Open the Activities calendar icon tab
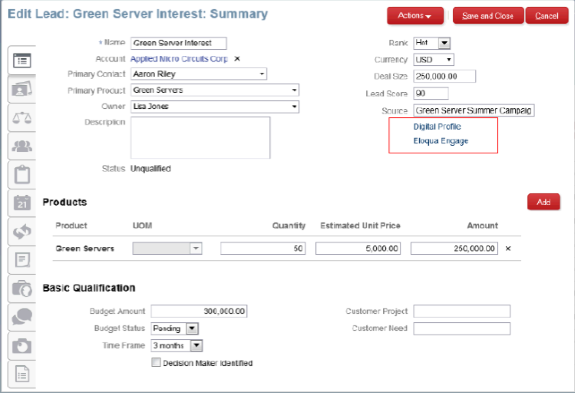Image resolution: width=575 pixels, height=393 pixels. point(22,203)
